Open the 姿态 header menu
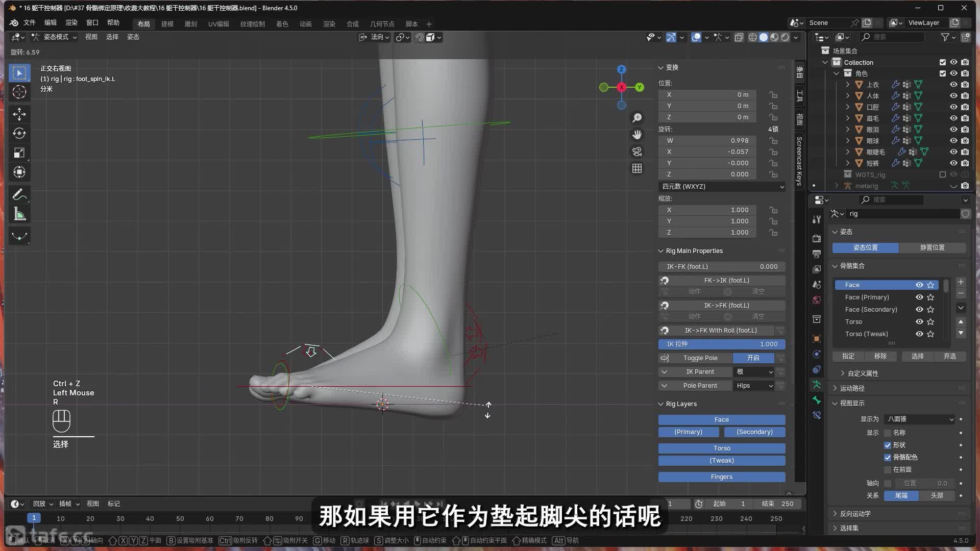This screenshot has height=551, width=980. point(133,37)
